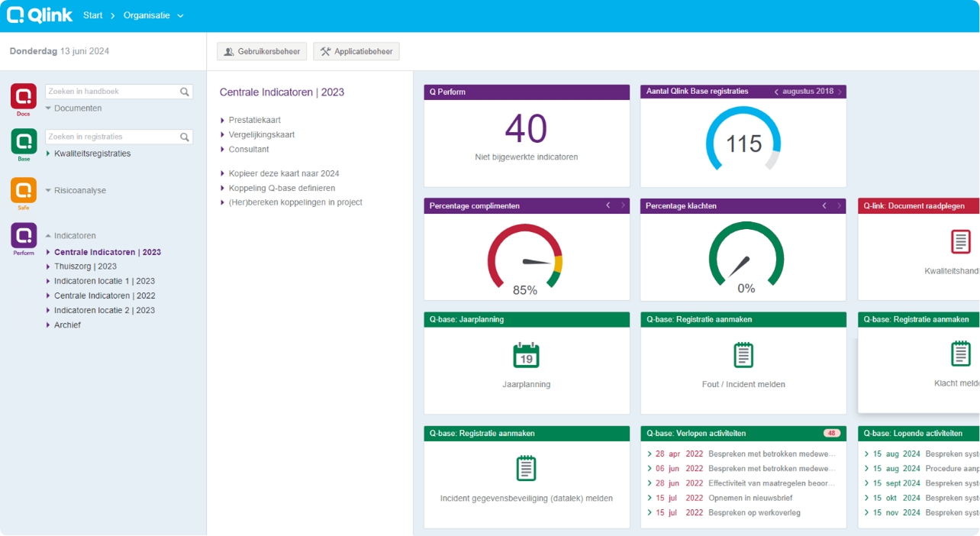Go to previous month in Base registraties widget
The height and width of the screenshot is (536, 980).
[776, 92]
